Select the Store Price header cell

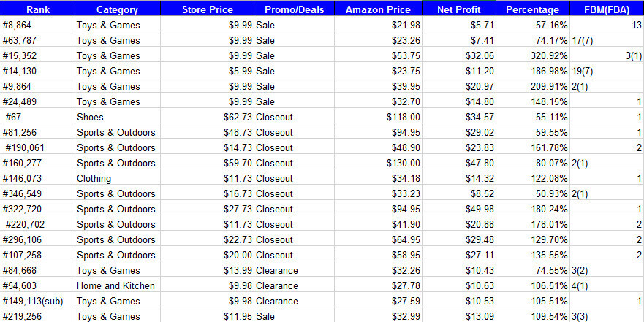point(207,10)
